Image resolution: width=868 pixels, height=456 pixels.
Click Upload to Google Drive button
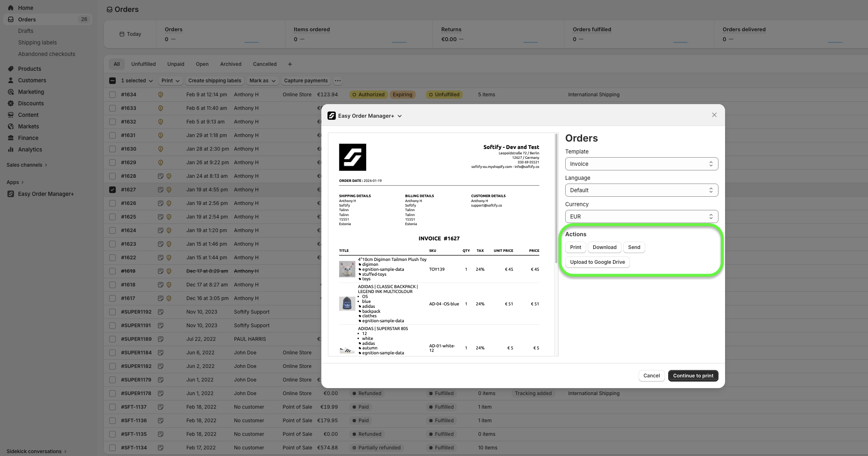tap(597, 262)
